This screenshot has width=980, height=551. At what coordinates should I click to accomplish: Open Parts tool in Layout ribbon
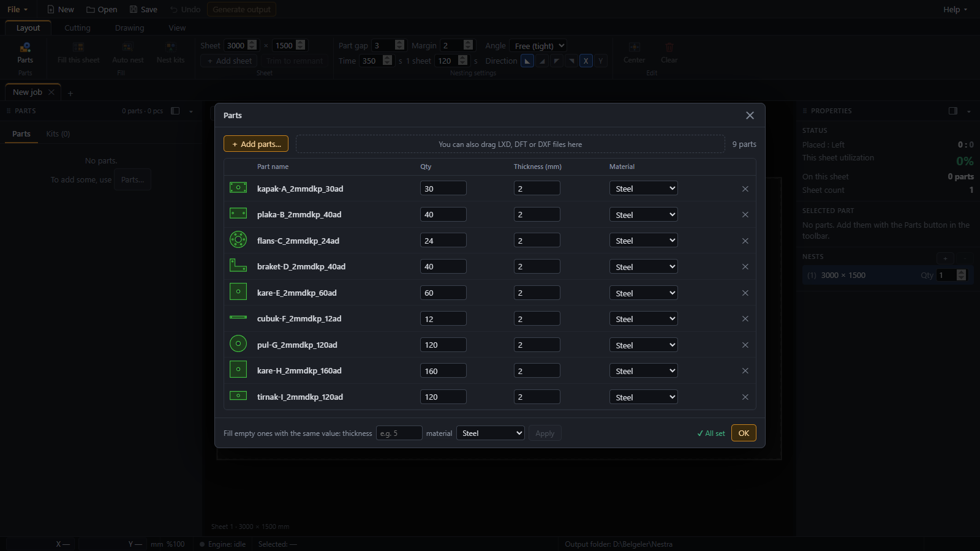click(25, 53)
